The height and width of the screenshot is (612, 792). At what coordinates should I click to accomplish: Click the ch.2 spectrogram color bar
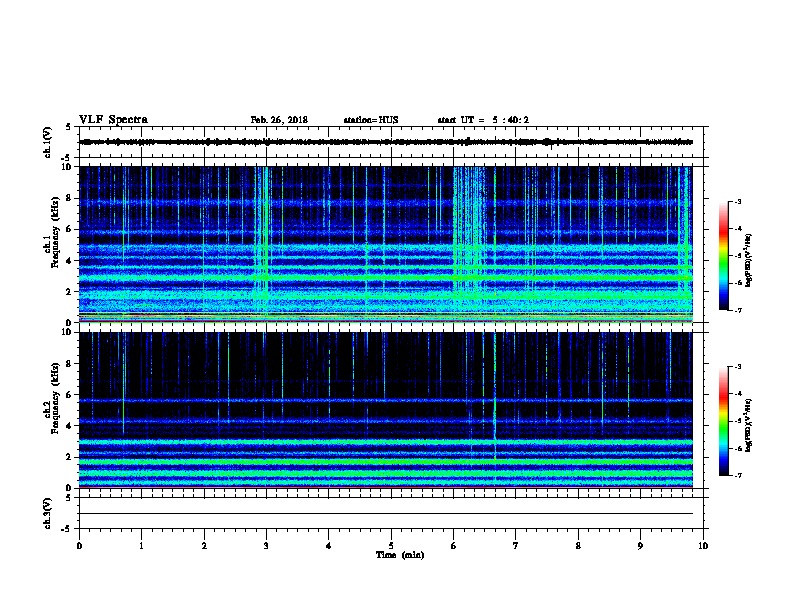724,421
